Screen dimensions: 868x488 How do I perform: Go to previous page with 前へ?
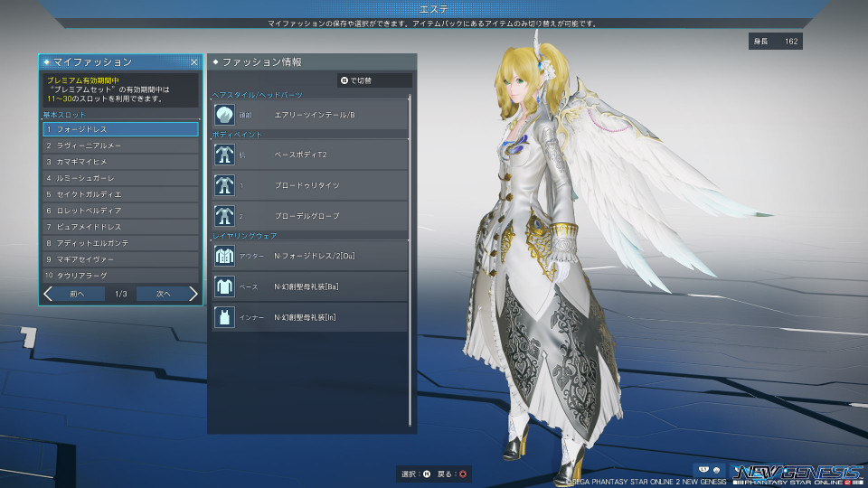point(77,294)
